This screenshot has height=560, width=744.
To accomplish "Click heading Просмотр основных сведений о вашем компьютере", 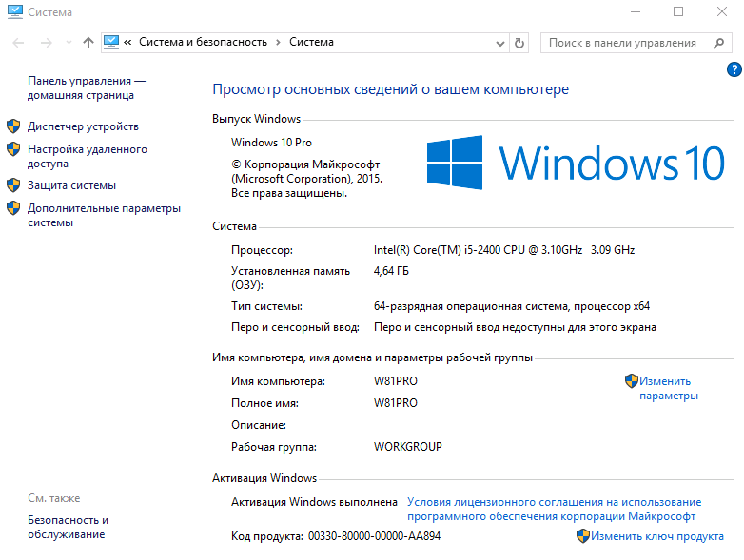I will [x=390, y=89].
